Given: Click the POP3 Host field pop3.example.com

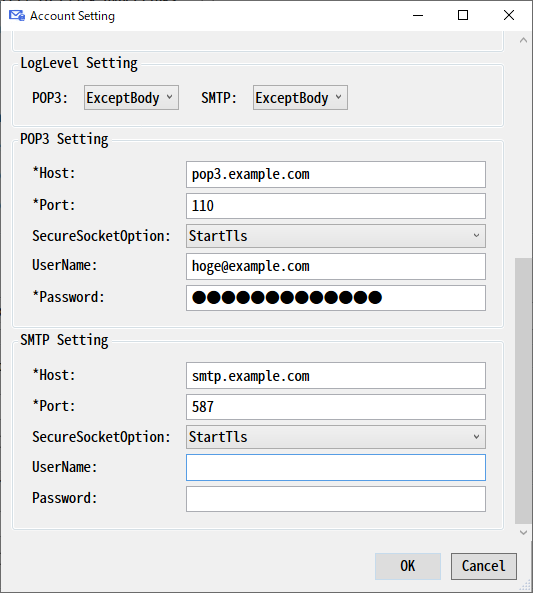Looking at the screenshot, I should [336, 174].
